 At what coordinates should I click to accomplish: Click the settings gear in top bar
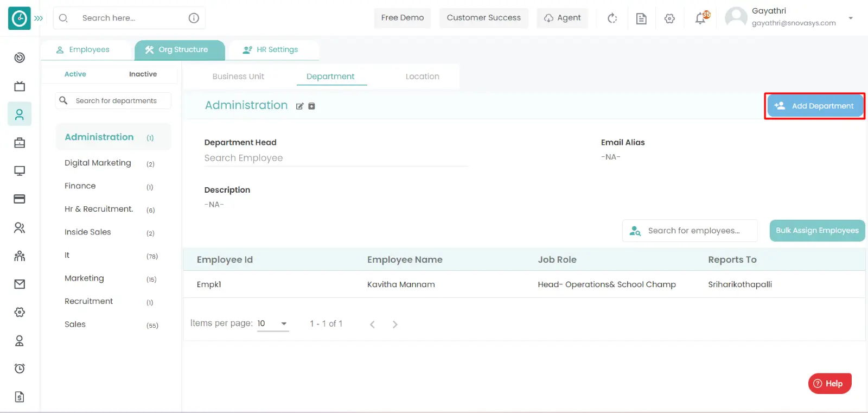click(x=669, y=18)
